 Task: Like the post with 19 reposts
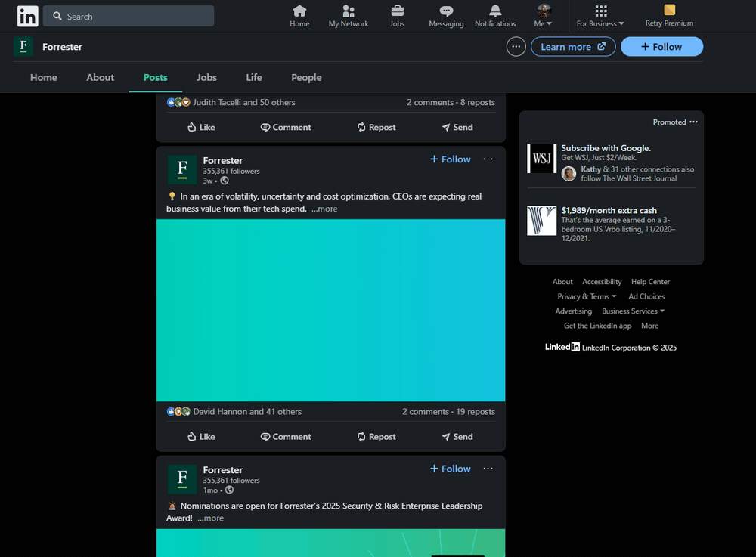[201, 437]
